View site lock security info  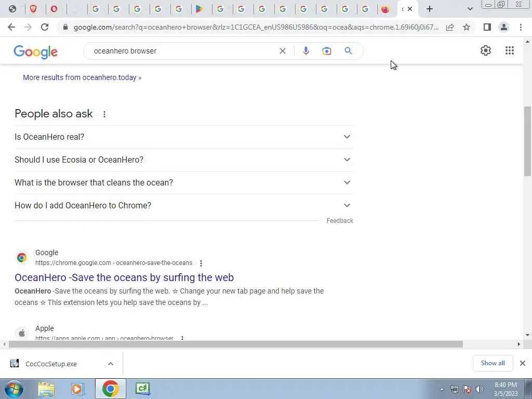click(x=65, y=27)
